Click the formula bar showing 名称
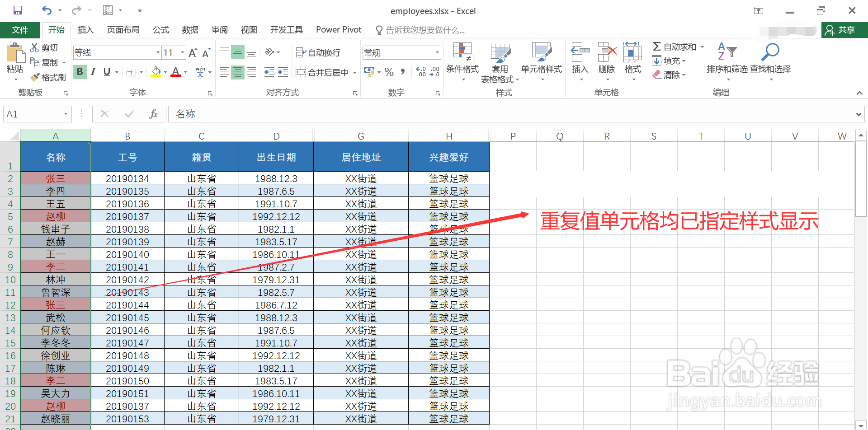Image resolution: width=868 pixels, height=430 pixels. [511, 114]
